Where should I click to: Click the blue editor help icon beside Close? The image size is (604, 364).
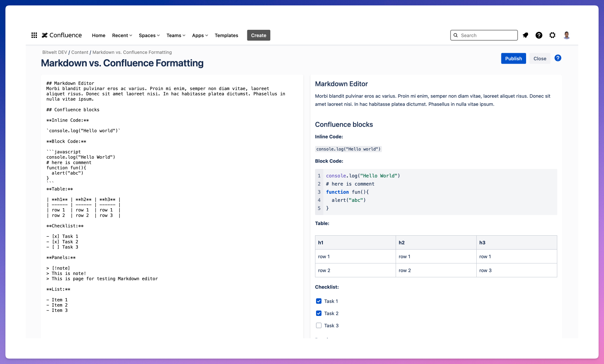[x=558, y=58]
